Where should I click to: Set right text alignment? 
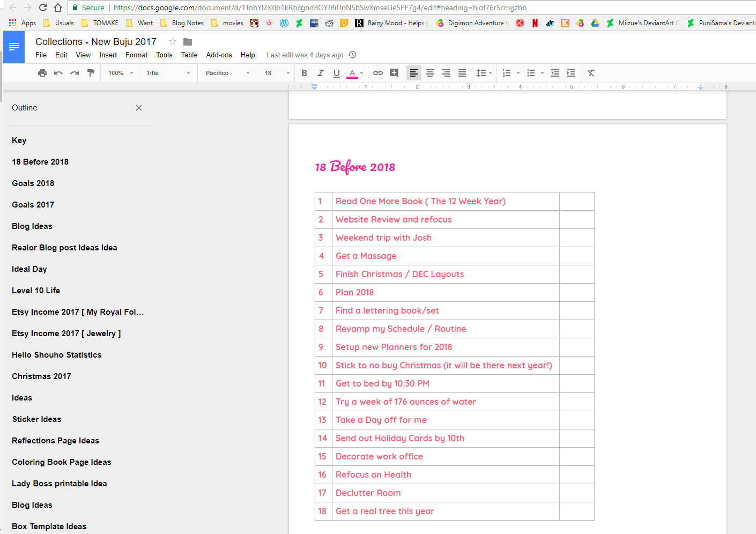tap(446, 73)
